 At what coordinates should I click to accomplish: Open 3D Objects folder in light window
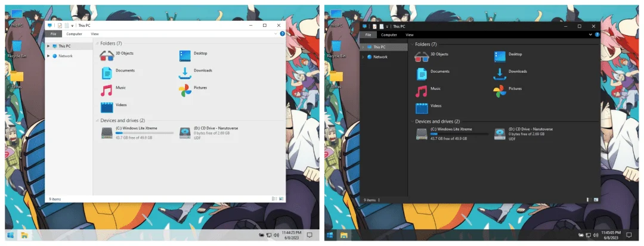pyautogui.click(x=117, y=55)
